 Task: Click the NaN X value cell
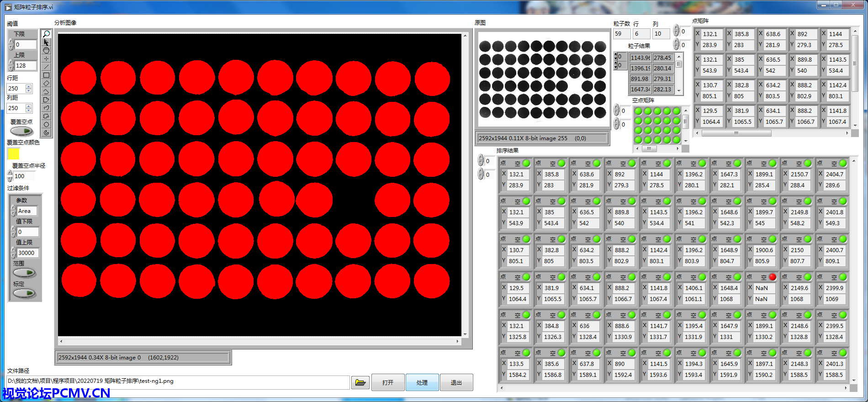[x=764, y=288]
